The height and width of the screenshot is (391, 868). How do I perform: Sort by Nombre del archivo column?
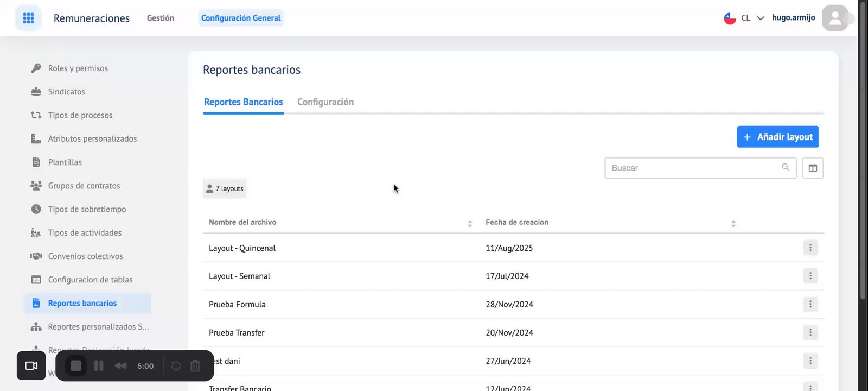(470, 223)
